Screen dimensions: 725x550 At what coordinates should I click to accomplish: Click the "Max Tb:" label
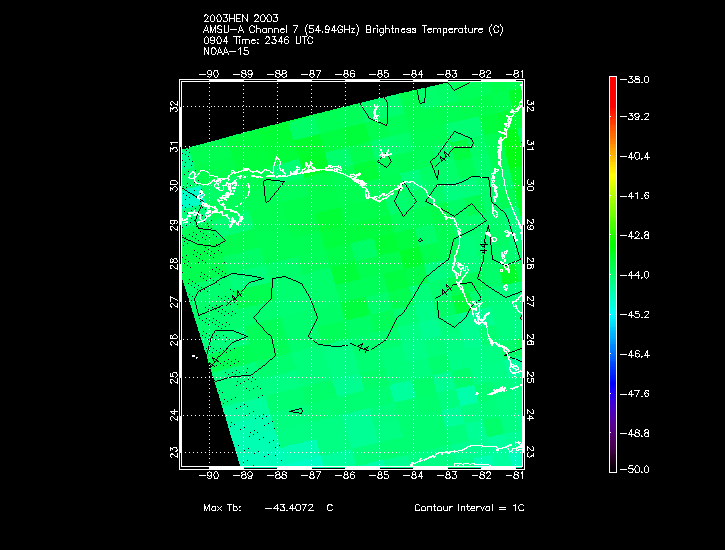tap(222, 508)
